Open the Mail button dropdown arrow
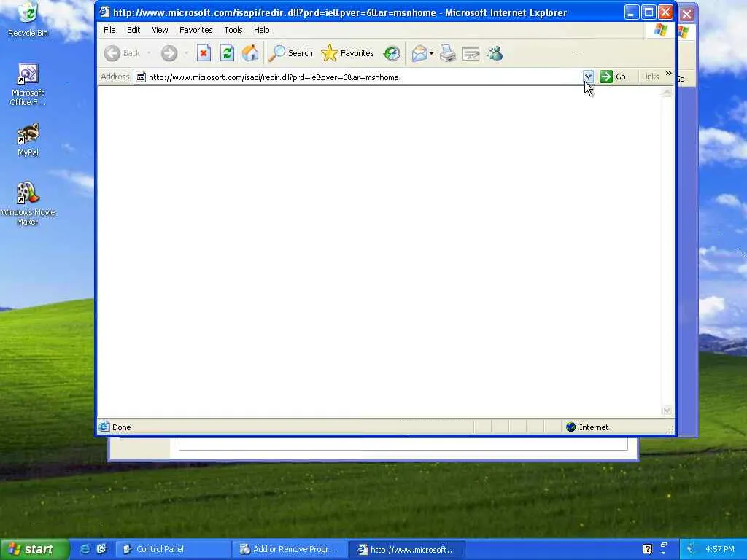The height and width of the screenshot is (560, 747). (x=431, y=53)
